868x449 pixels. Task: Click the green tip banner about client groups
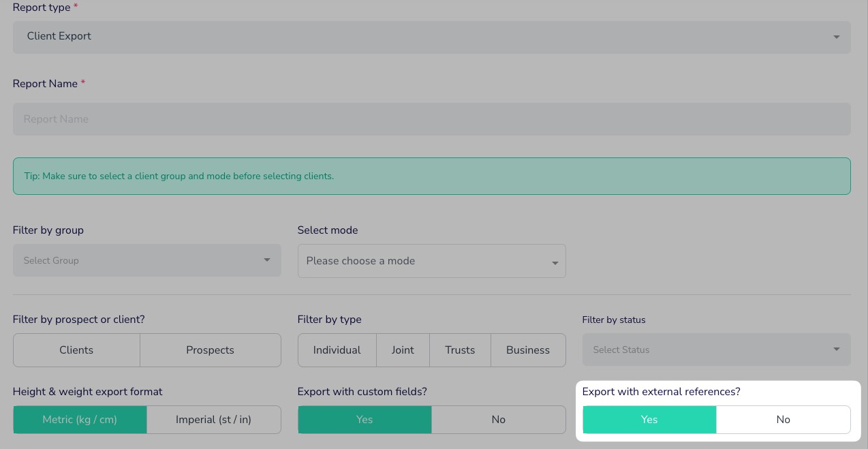pos(431,176)
